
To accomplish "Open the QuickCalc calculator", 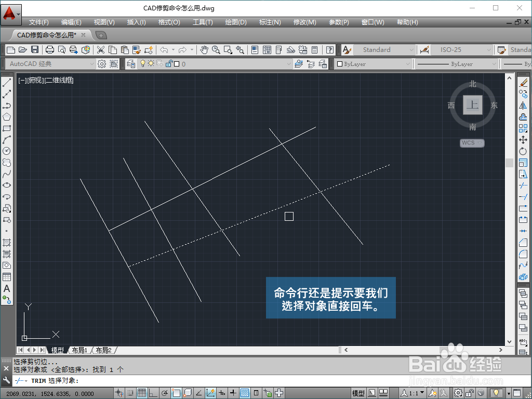I will tap(314, 50).
